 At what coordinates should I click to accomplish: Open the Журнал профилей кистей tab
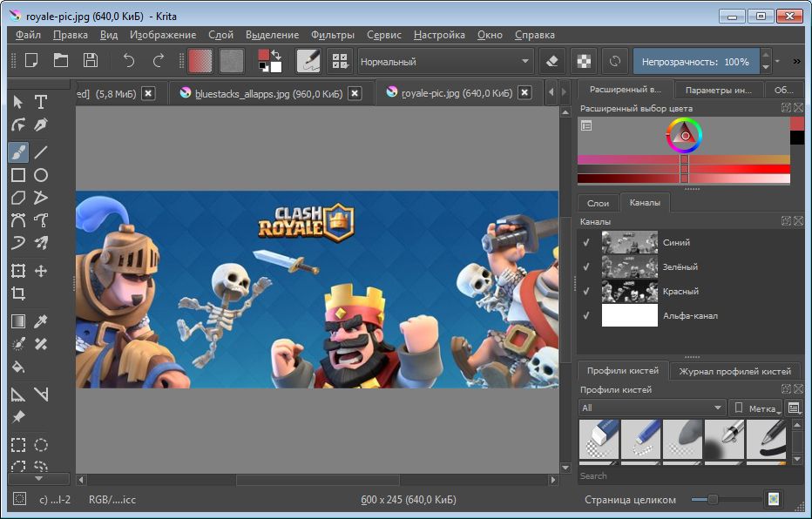pyautogui.click(x=734, y=371)
